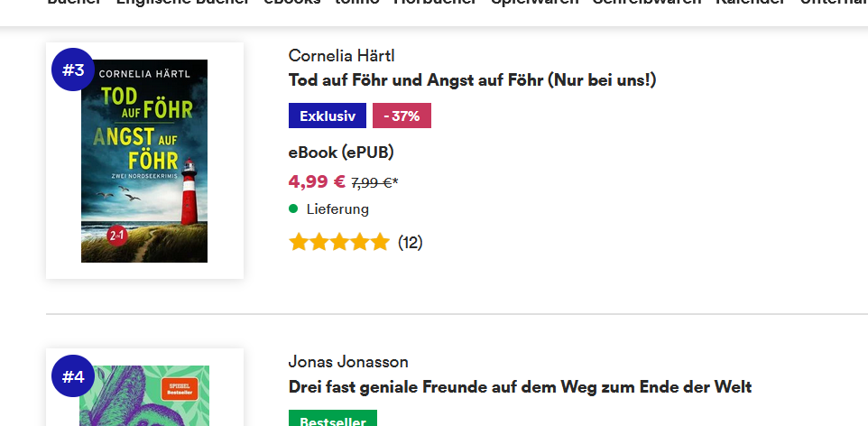868x426 pixels.
Task: Click the eBook (ePUB) format label
Action: click(x=341, y=153)
